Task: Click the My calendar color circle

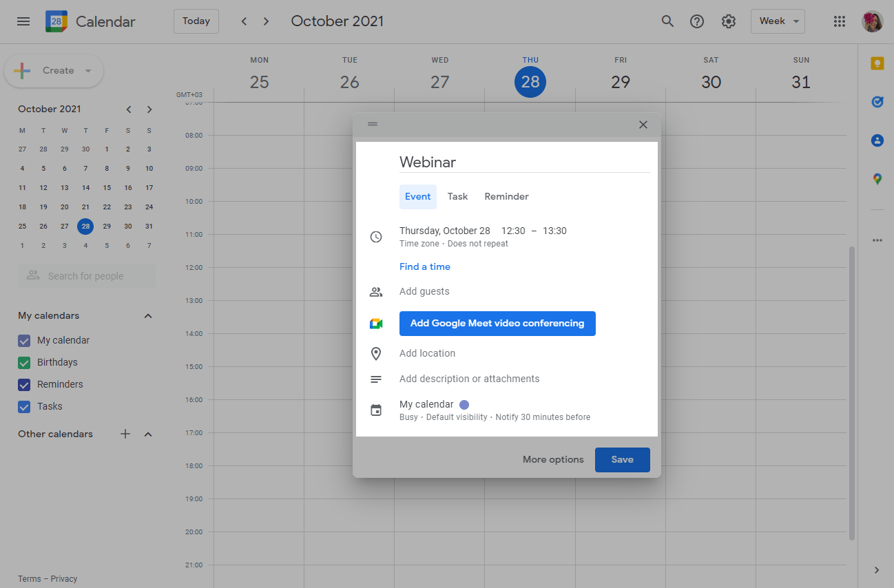Action: pos(464,405)
